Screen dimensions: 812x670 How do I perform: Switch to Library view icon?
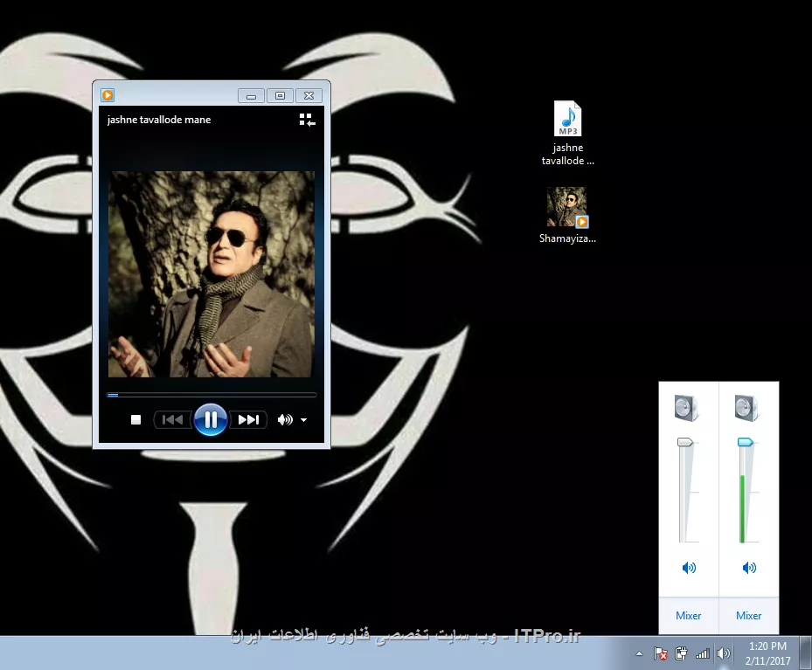coord(307,120)
